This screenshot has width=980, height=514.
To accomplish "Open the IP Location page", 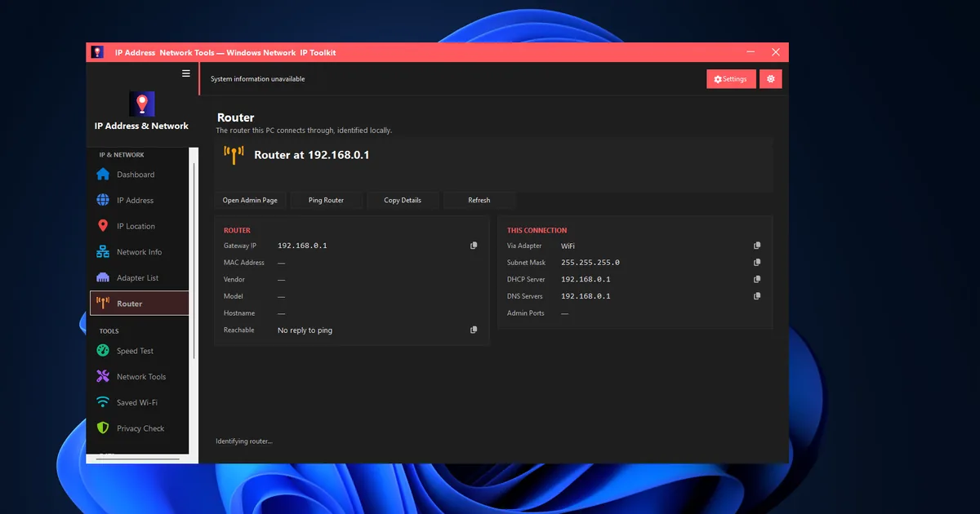I will click(139, 226).
